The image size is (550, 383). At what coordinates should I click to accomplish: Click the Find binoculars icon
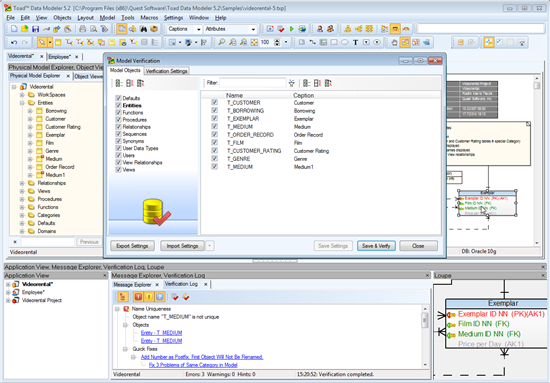143,29
